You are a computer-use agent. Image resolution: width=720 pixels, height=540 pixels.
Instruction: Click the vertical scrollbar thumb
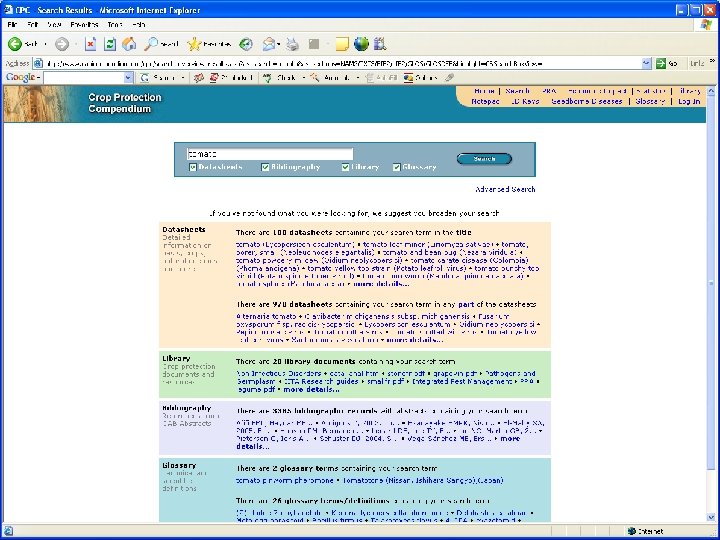tap(711, 282)
